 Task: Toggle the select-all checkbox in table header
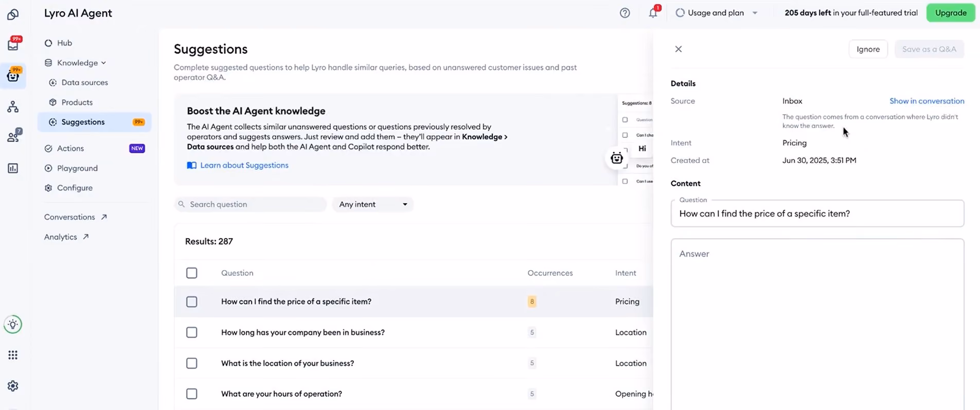click(192, 273)
